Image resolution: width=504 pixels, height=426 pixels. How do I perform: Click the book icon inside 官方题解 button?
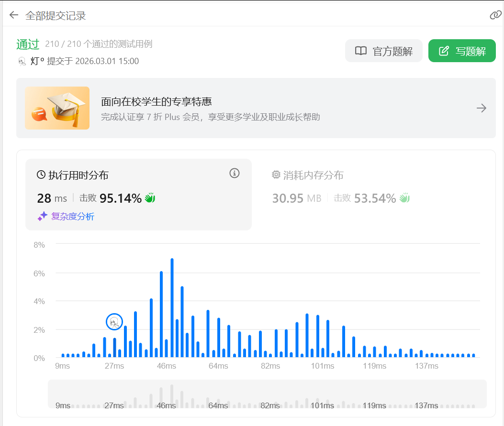[x=360, y=51]
